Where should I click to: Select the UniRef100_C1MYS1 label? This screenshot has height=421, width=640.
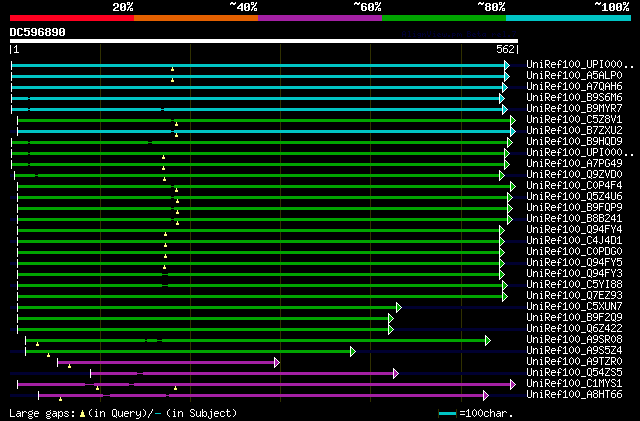tap(574, 384)
